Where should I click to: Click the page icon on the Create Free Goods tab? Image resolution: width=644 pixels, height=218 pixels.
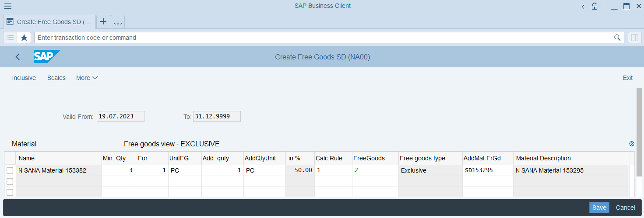pyautogui.click(x=10, y=21)
